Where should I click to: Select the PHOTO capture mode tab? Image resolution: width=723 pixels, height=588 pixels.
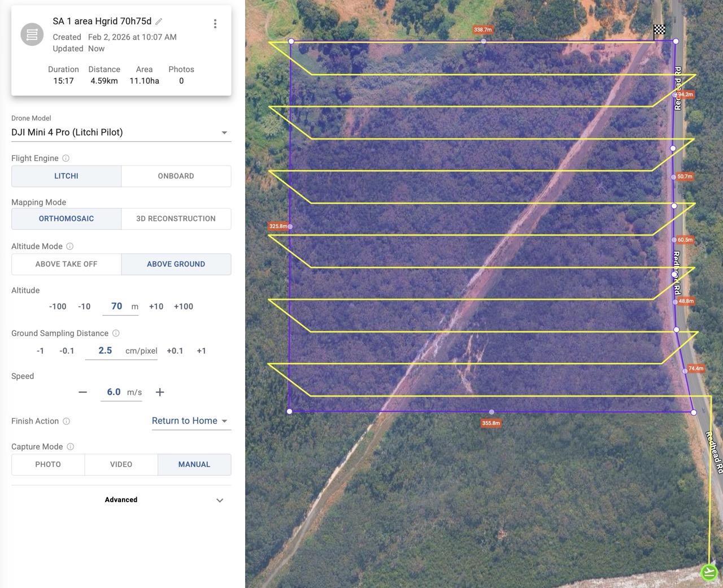pos(48,465)
